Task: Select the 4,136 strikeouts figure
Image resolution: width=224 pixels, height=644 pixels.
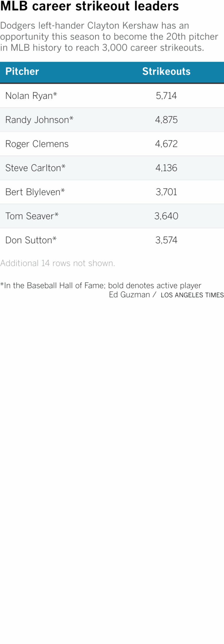Action: point(166,168)
